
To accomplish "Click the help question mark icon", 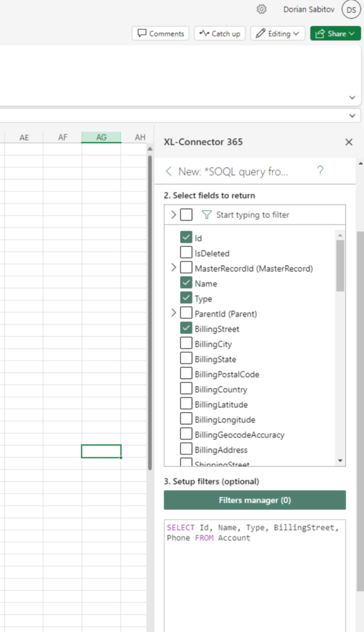I will point(320,171).
